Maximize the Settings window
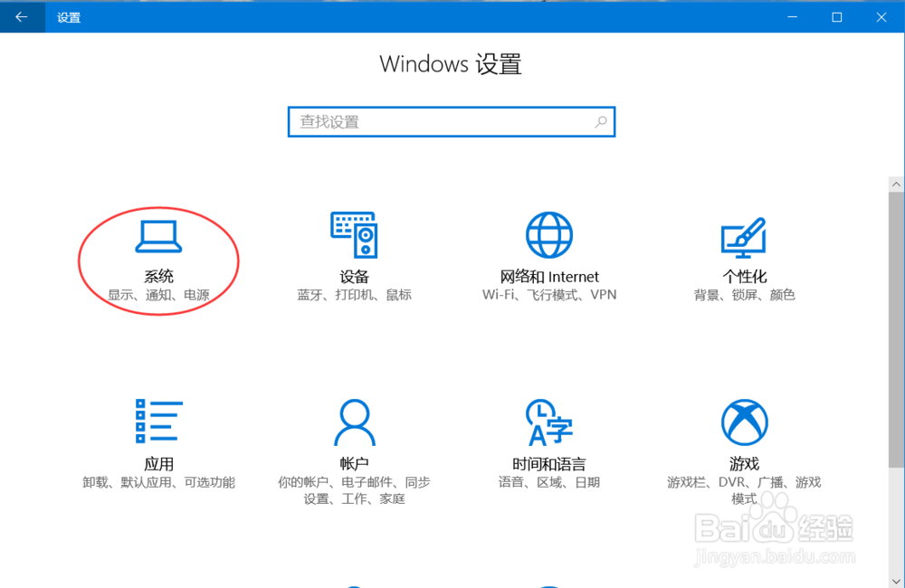 point(837,16)
